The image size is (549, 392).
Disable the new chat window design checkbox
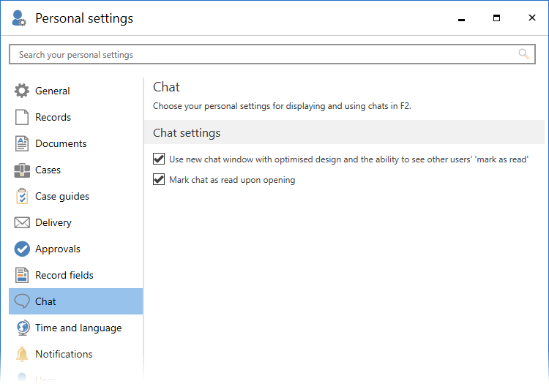(159, 159)
